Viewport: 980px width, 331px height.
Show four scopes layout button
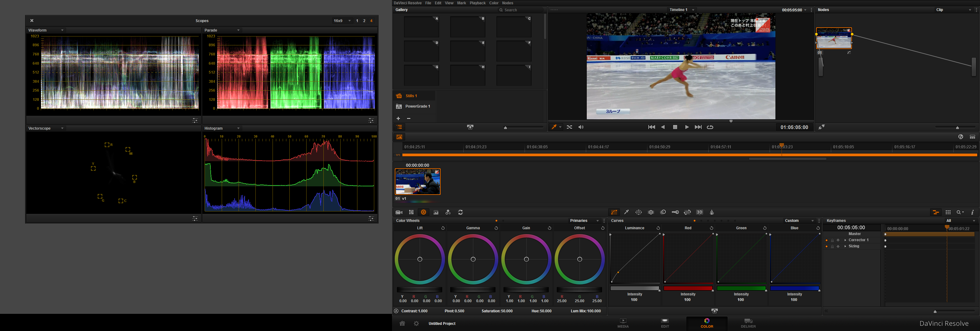[371, 21]
